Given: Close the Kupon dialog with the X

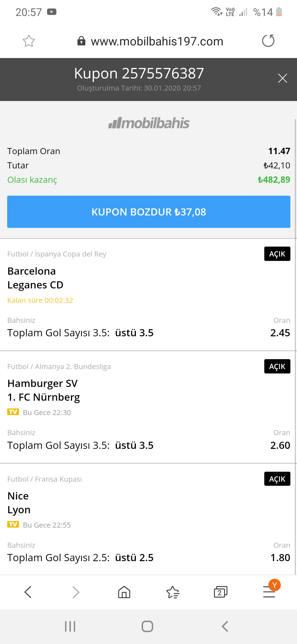Looking at the screenshot, I should 282,78.
